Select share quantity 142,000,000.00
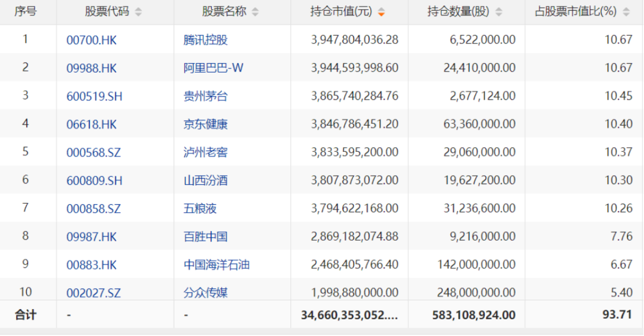Image resolution: width=644 pixels, height=336 pixels. (x=476, y=264)
